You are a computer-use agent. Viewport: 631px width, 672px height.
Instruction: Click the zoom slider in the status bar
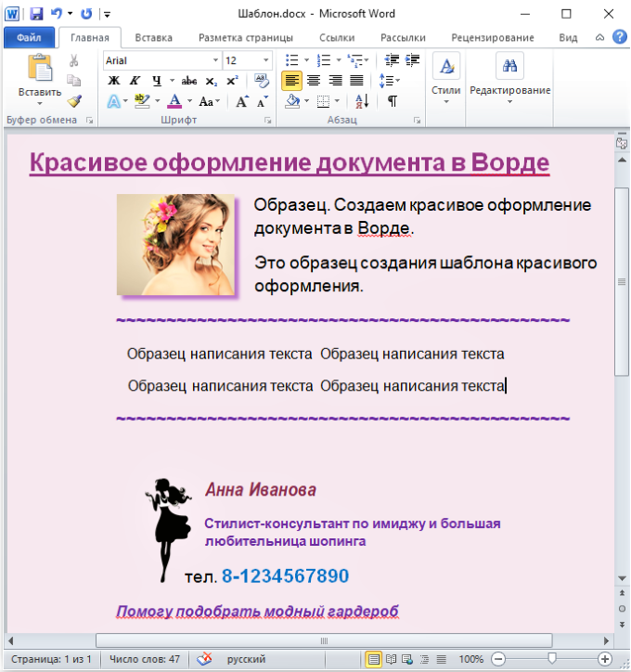pyautogui.click(x=551, y=658)
